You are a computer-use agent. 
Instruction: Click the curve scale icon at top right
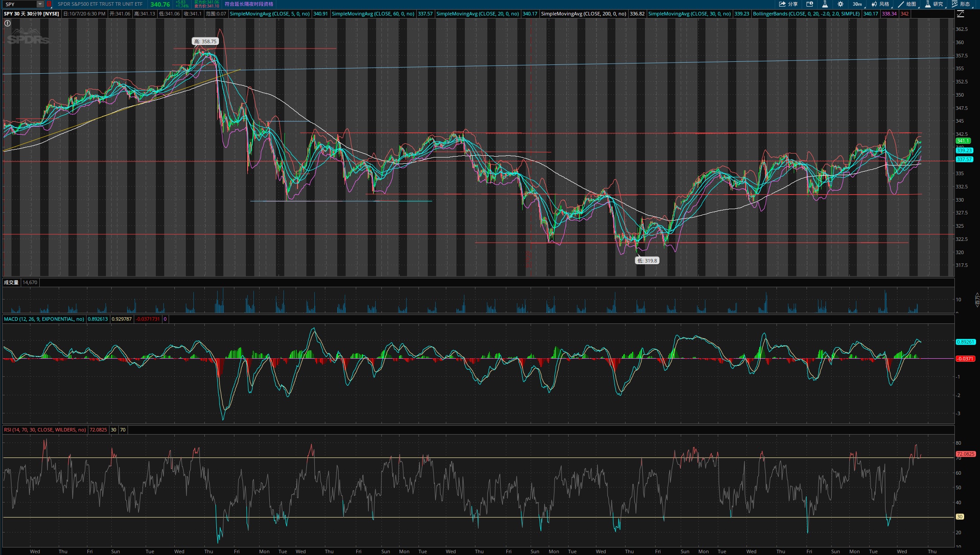coord(961,14)
